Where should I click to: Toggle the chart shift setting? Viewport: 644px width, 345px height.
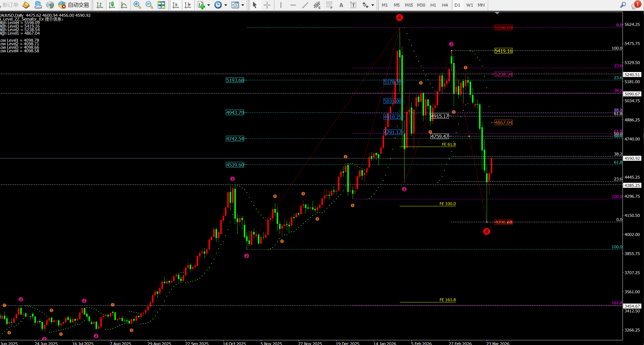pyautogui.click(x=188, y=5)
